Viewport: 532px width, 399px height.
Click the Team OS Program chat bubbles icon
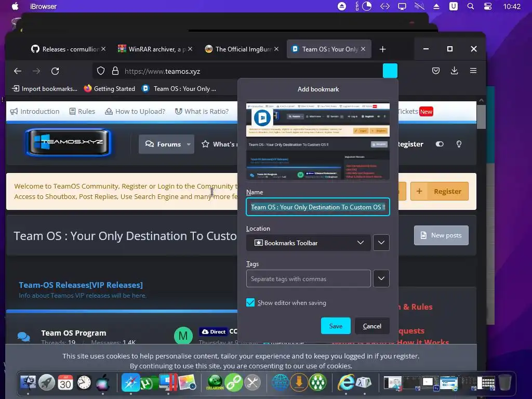click(24, 336)
